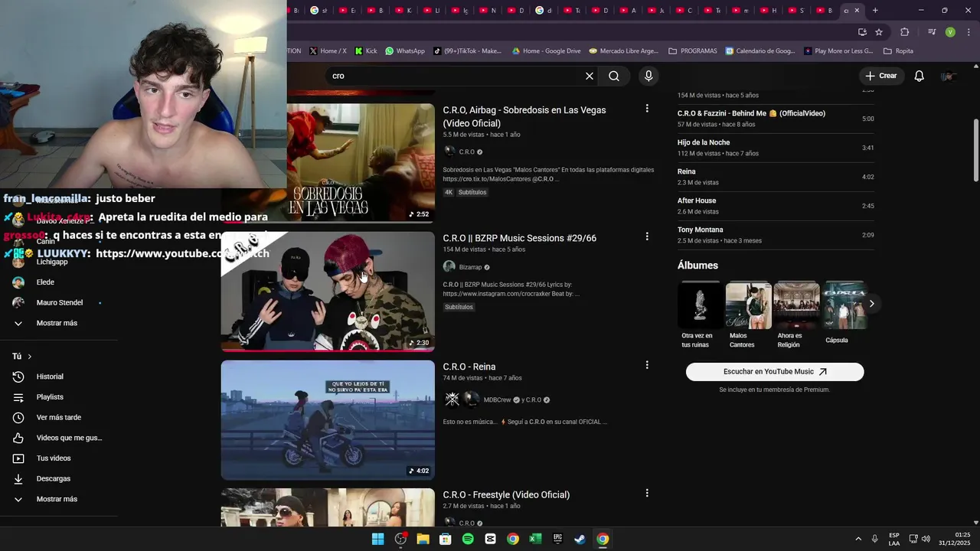Screen dimensions: 980x551
Task: Open video title Sobredosis en Las Vegas
Action: tap(524, 116)
